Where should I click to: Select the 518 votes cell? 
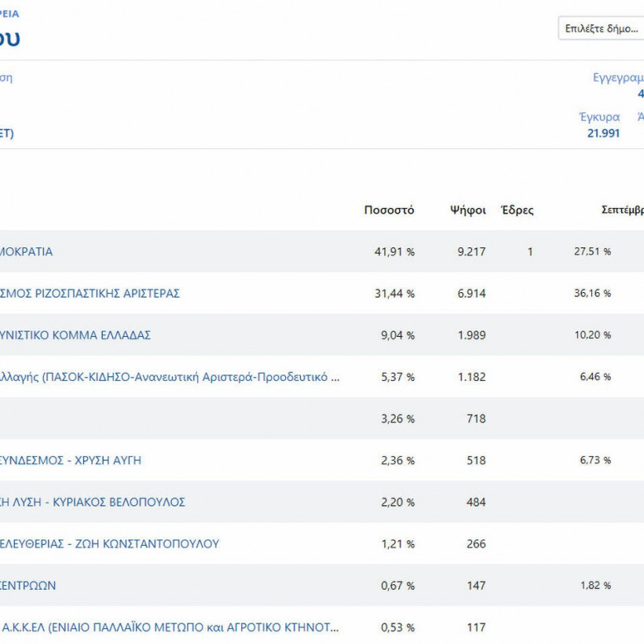point(476,460)
